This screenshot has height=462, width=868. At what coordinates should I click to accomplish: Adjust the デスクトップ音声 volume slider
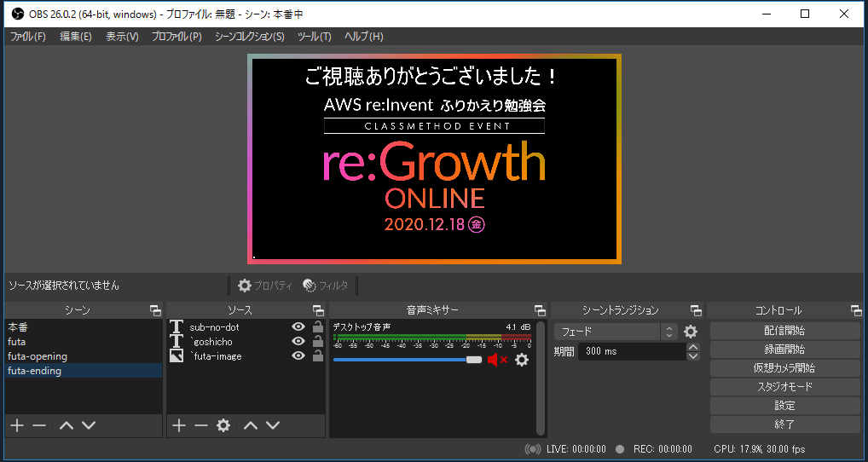pos(408,360)
